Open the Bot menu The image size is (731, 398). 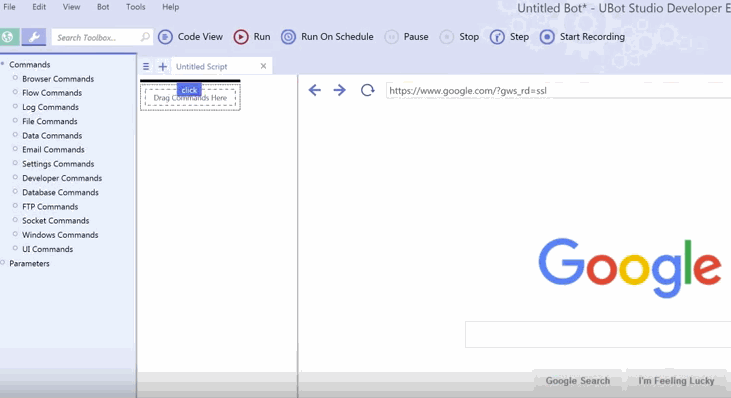(x=103, y=7)
